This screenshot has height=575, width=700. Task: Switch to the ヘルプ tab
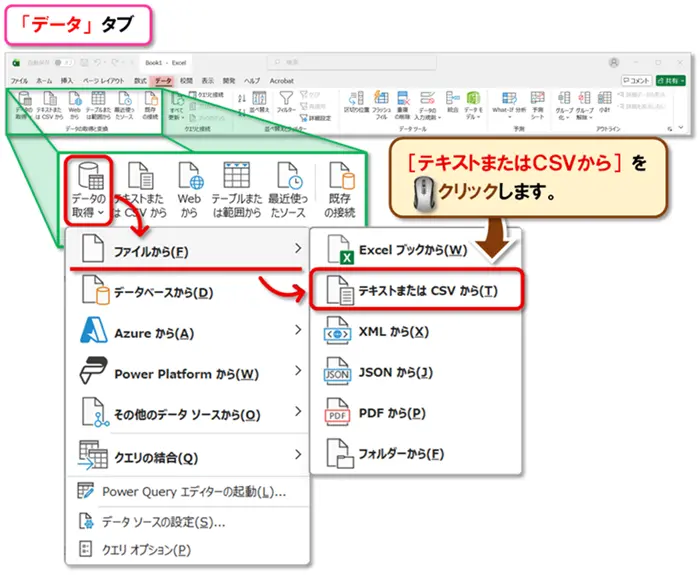click(252, 81)
